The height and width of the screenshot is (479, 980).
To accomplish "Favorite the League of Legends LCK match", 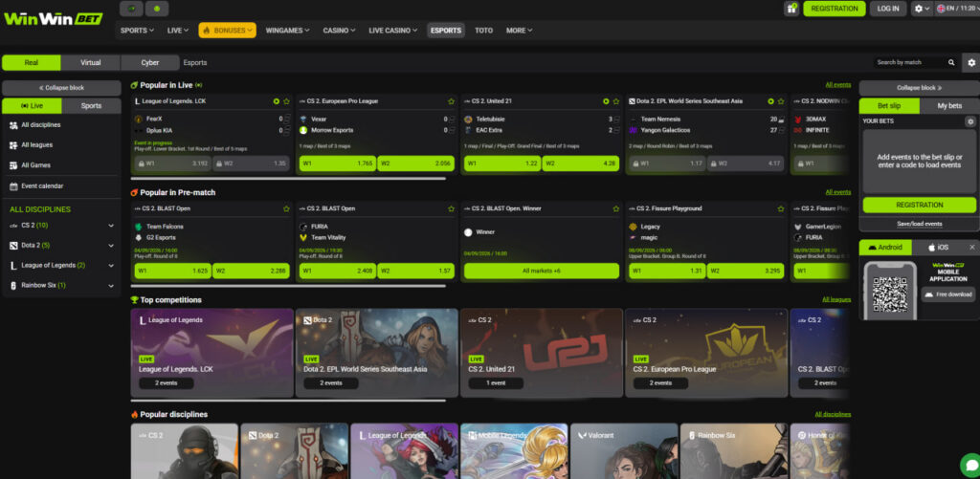I will pyautogui.click(x=286, y=101).
